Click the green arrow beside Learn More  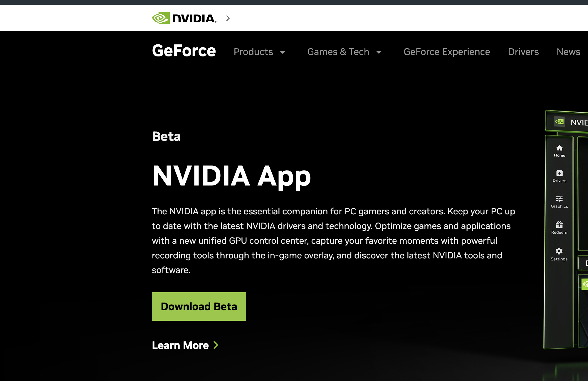(216, 345)
